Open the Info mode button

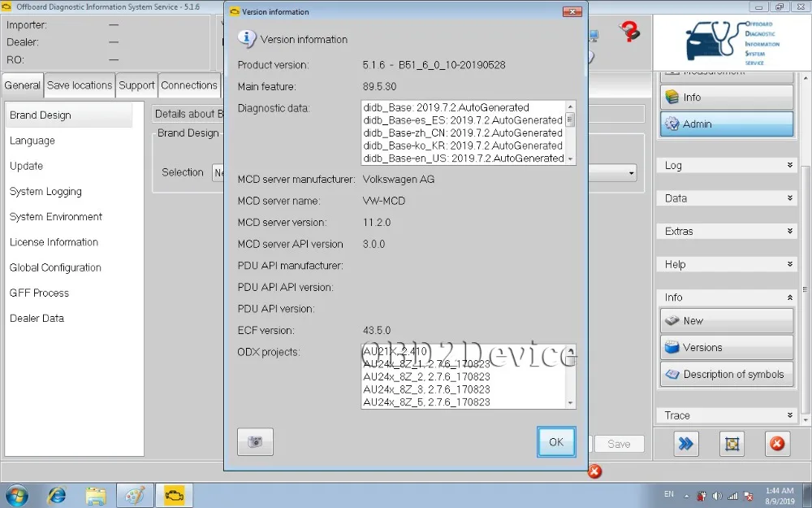pyautogui.click(x=726, y=97)
